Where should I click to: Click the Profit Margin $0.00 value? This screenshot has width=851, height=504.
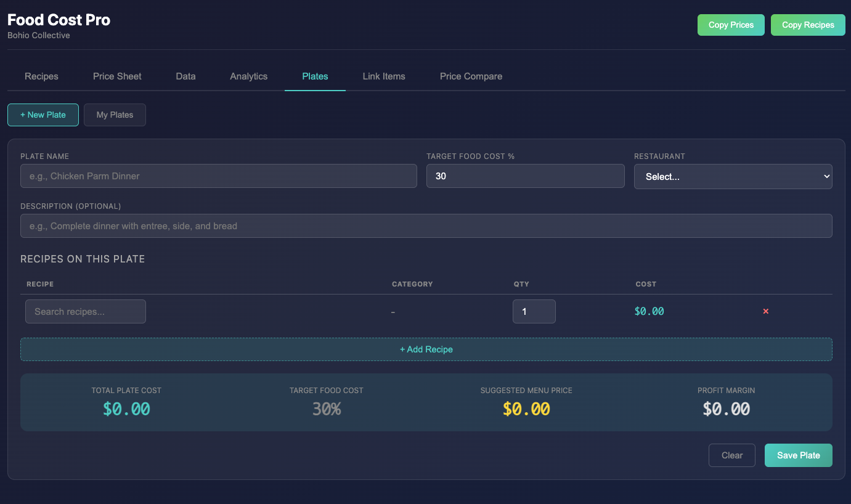point(727,409)
